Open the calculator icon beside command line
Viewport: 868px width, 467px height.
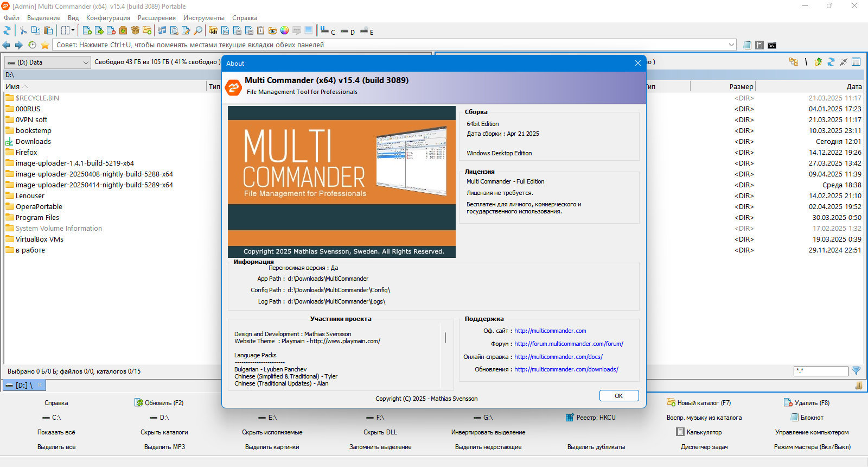click(759, 45)
